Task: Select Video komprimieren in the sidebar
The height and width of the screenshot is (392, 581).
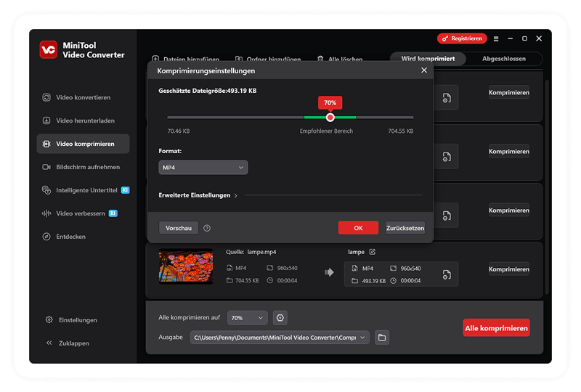Action: pyautogui.click(x=83, y=144)
